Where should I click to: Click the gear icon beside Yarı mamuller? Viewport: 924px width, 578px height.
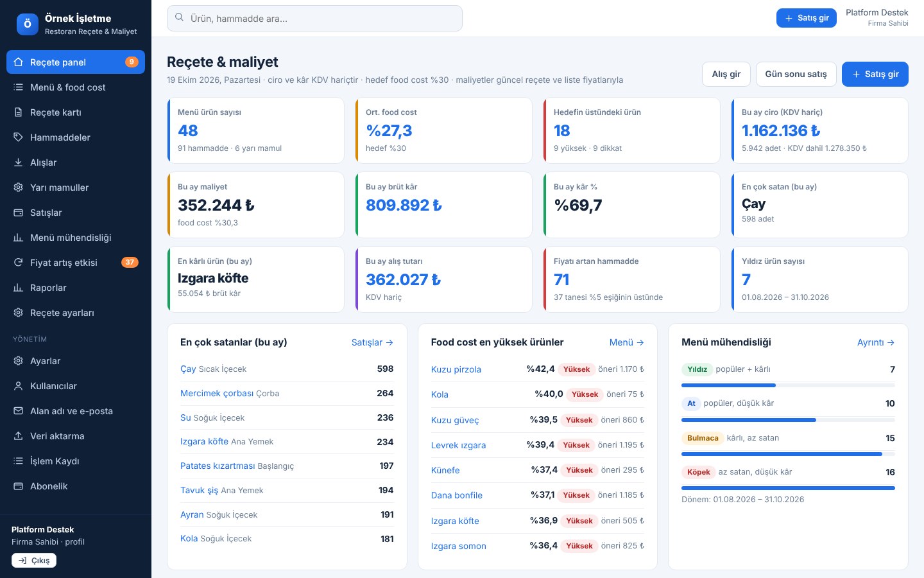pyautogui.click(x=18, y=188)
